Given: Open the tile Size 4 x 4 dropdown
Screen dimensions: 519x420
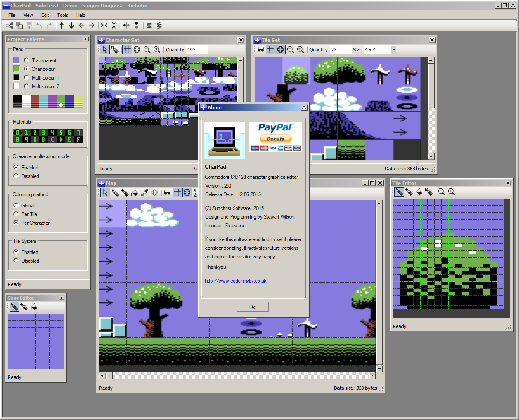Looking at the screenshot, I should [393, 50].
